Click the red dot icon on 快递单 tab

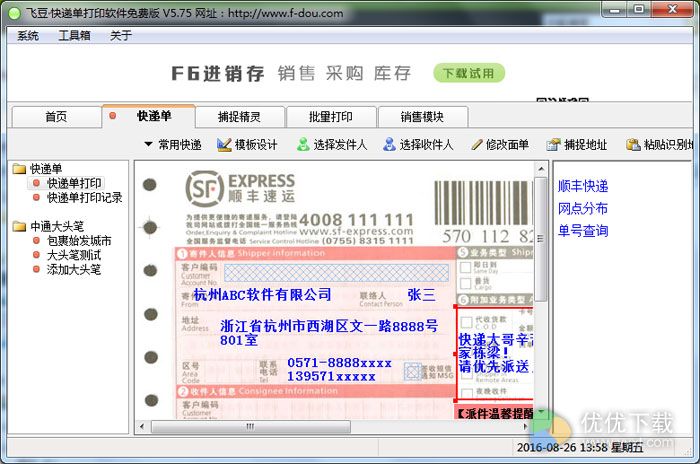(x=113, y=116)
